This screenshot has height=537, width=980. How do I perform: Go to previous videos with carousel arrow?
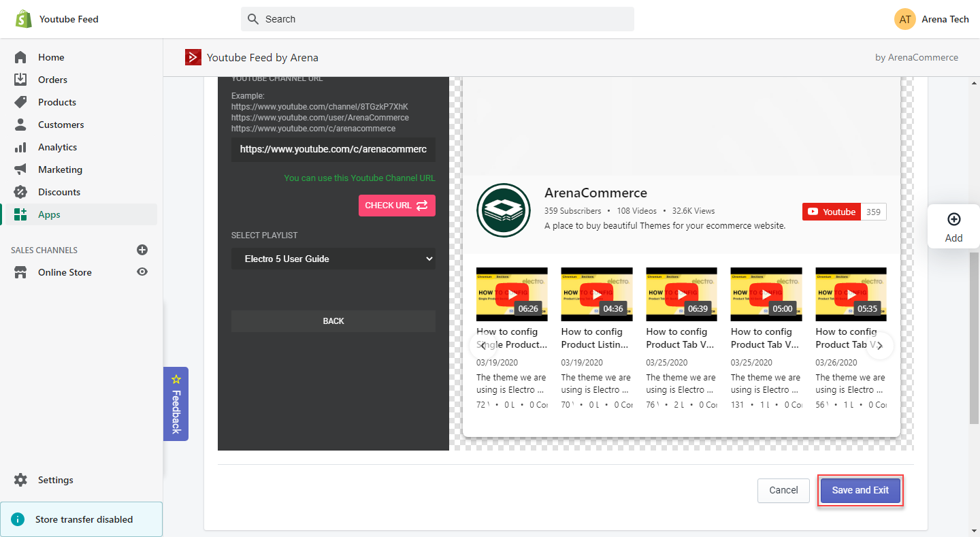[483, 346]
